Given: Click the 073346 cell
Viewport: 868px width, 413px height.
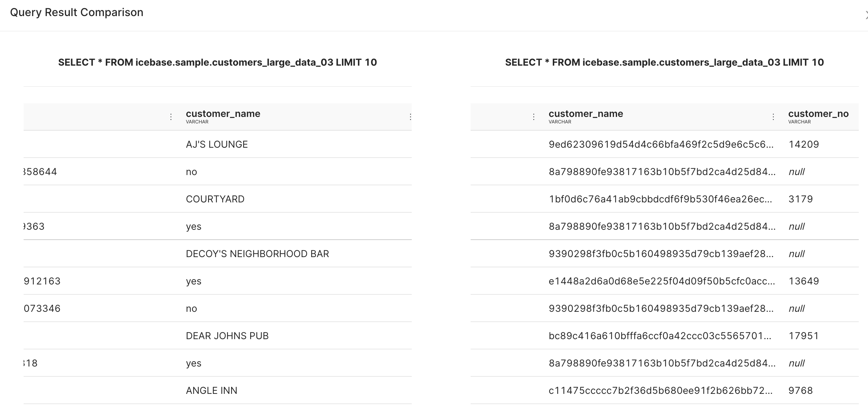Looking at the screenshot, I should click(42, 308).
